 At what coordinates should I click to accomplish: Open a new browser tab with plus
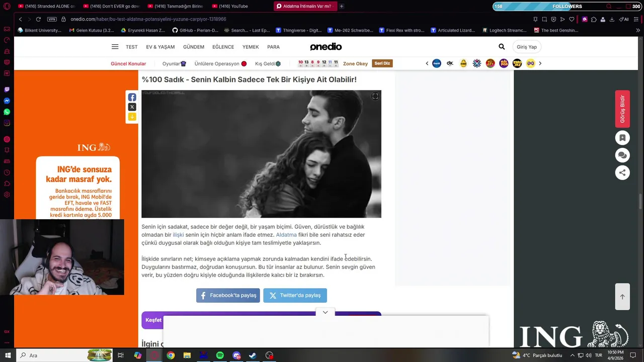pyautogui.click(x=342, y=6)
